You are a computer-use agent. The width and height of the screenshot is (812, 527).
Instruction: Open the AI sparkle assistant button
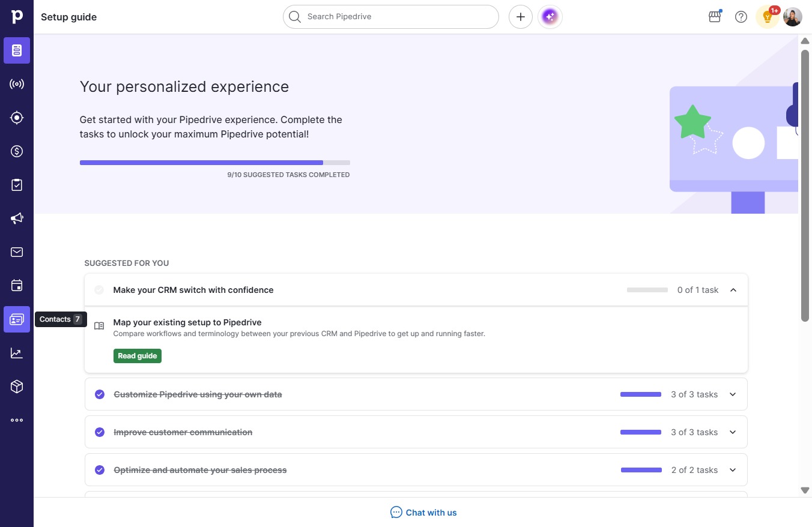tap(550, 17)
